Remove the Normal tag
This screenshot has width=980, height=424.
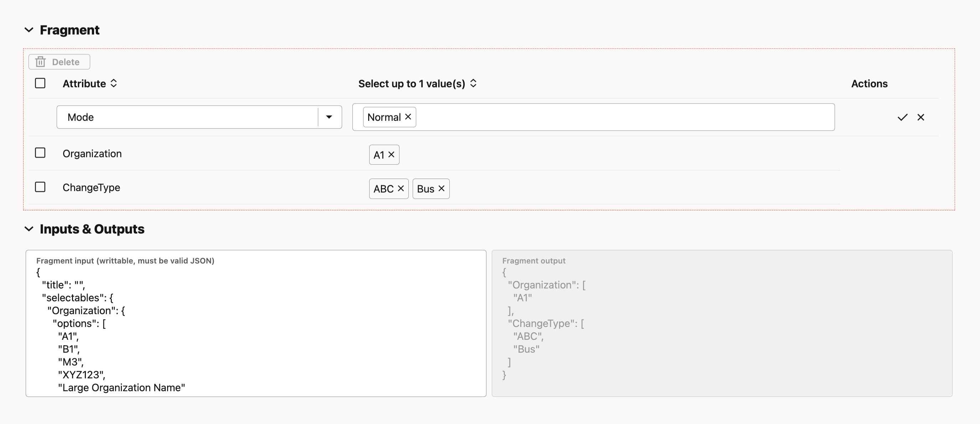(x=408, y=117)
